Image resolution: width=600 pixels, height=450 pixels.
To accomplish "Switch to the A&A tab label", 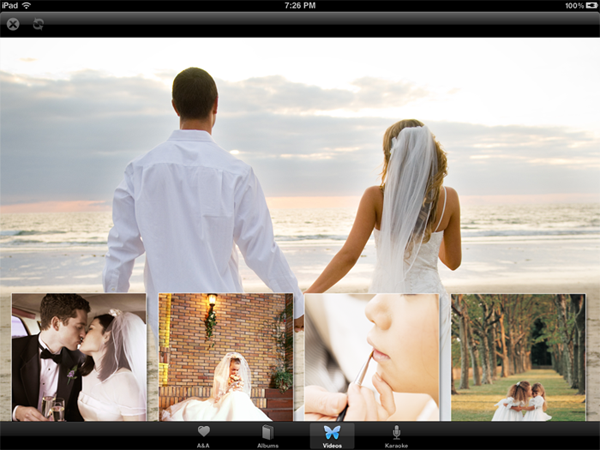I will click(x=204, y=444).
